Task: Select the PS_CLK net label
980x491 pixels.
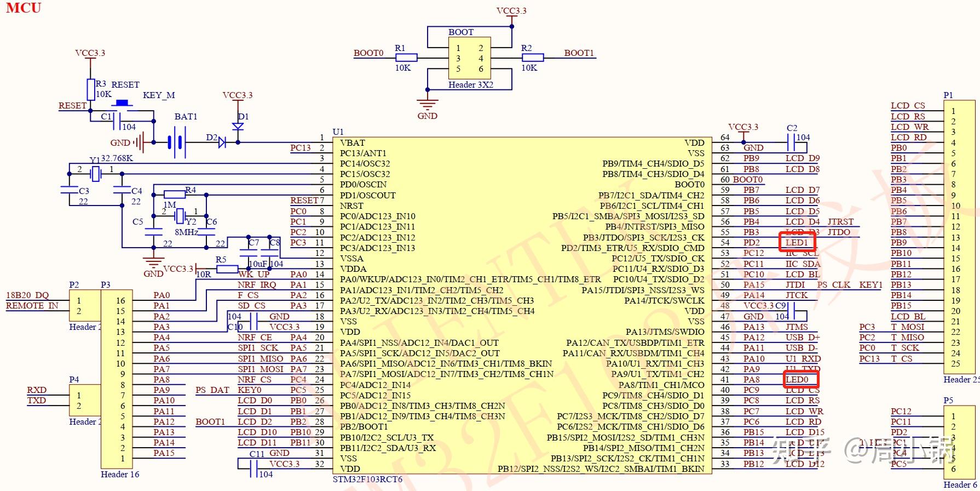Action: [834, 285]
